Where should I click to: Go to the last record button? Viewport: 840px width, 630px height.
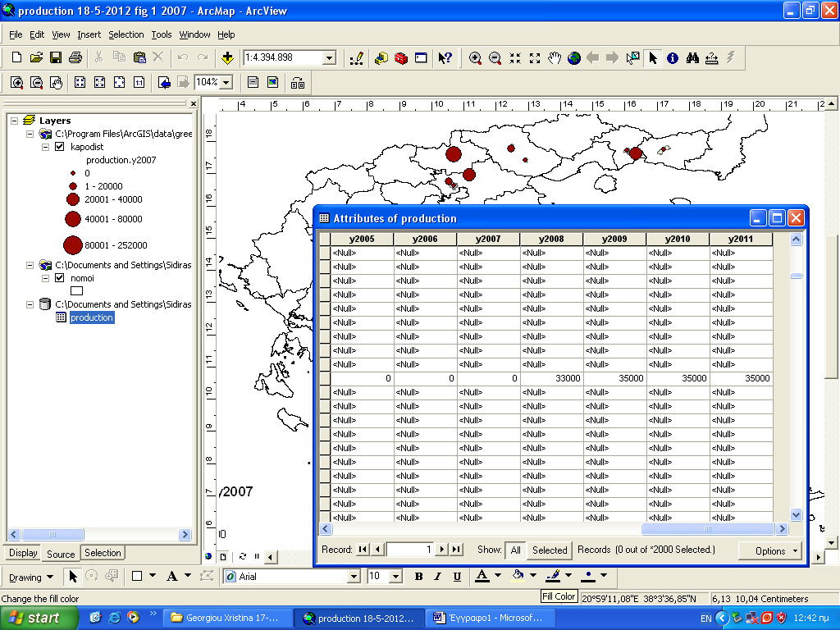(x=456, y=549)
